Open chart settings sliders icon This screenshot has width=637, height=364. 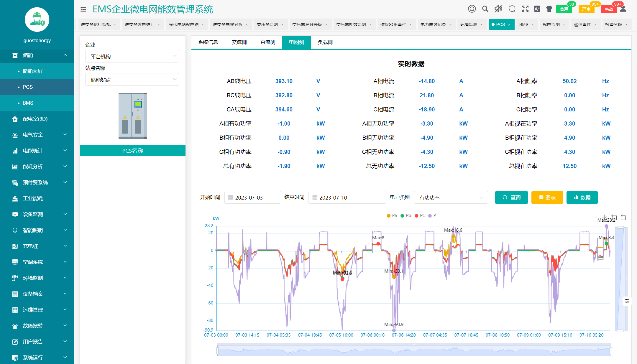coord(627,301)
